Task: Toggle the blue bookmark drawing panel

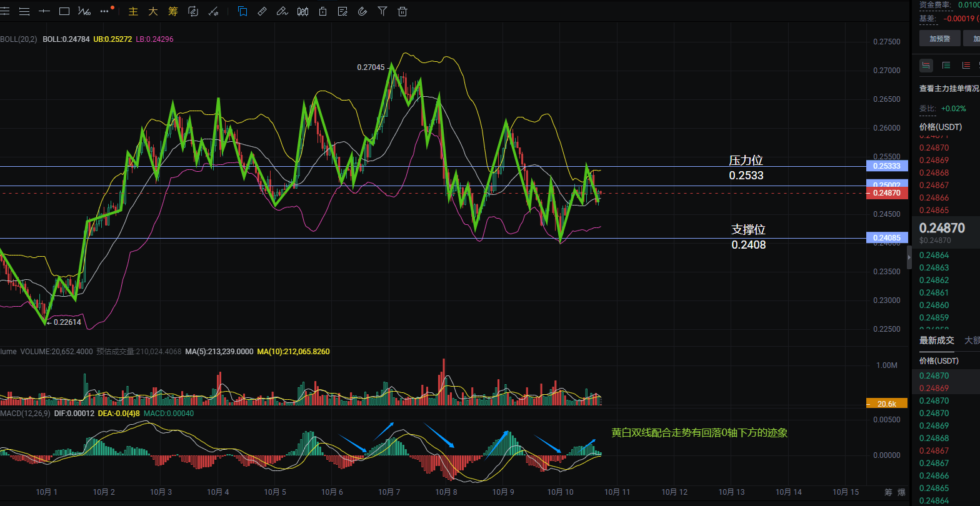Action: pos(242,11)
